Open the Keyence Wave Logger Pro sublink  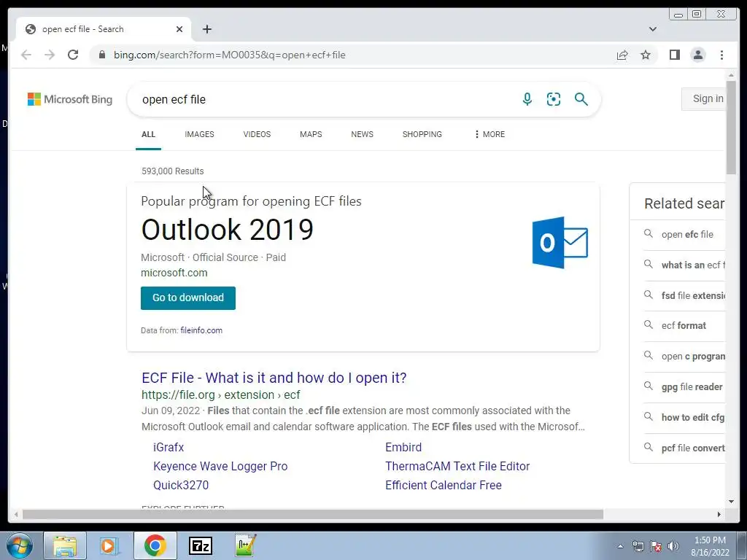(220, 466)
